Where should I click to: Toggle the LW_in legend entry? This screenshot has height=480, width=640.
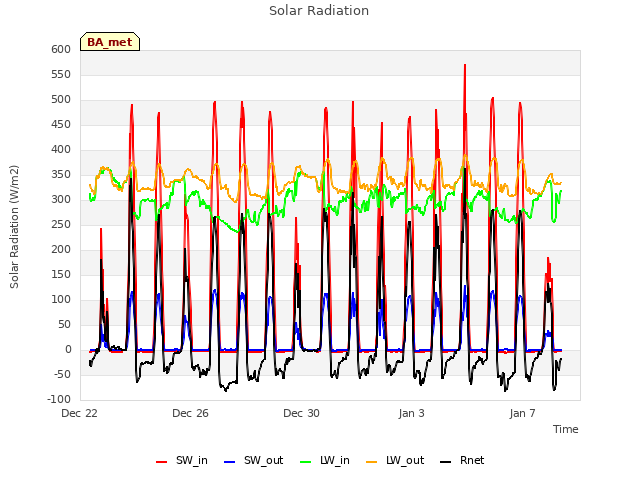(325, 460)
